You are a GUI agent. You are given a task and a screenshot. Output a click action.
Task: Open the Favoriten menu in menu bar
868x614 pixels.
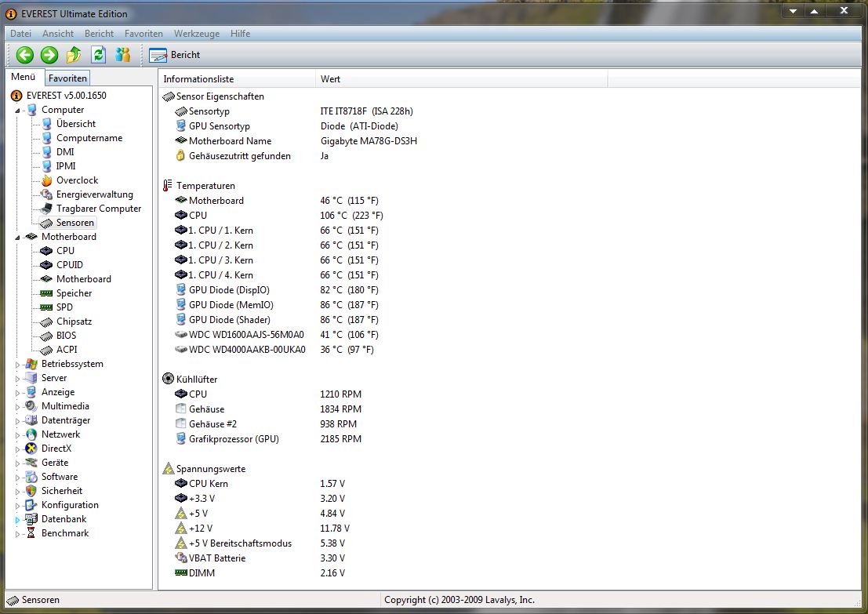click(144, 34)
